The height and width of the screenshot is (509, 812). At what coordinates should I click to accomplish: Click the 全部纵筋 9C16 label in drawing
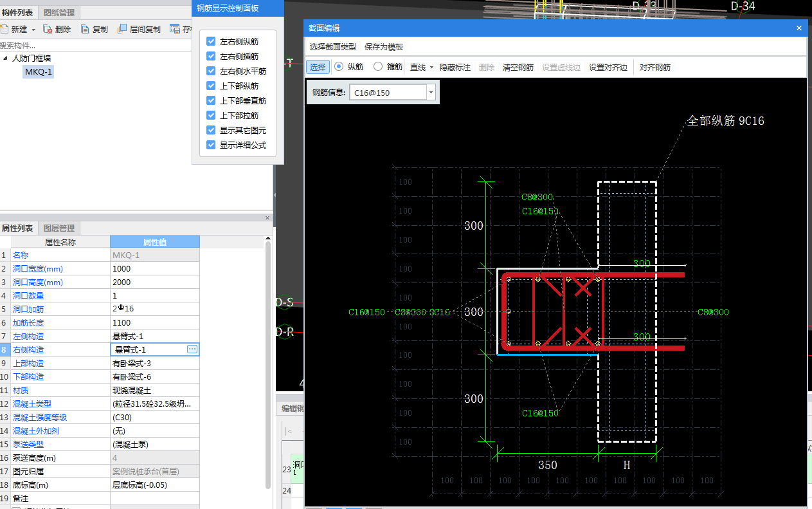click(x=725, y=121)
